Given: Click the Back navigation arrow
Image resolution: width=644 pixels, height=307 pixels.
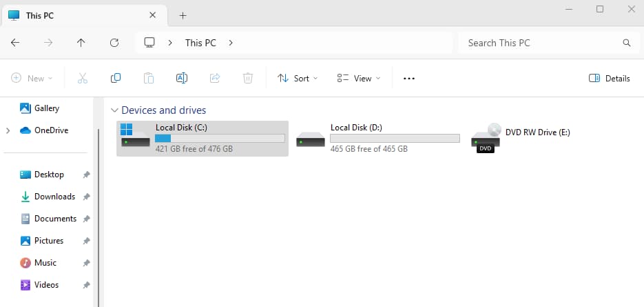Looking at the screenshot, I should point(15,43).
